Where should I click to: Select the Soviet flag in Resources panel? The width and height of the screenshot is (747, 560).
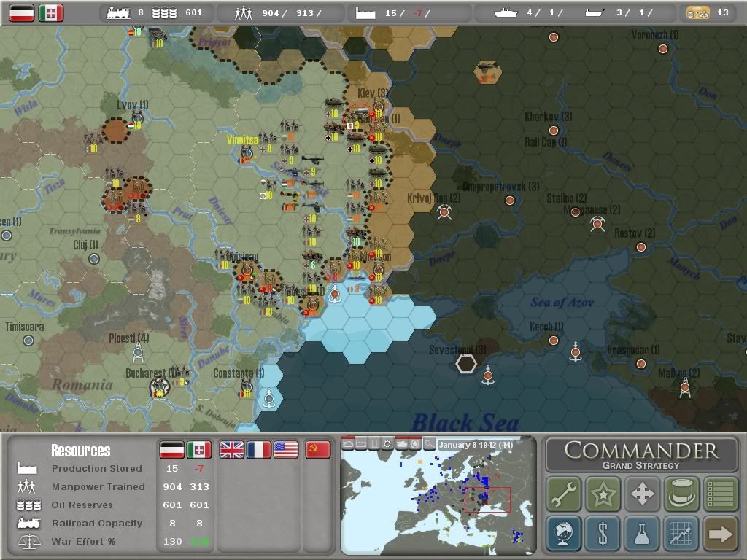coord(318,449)
